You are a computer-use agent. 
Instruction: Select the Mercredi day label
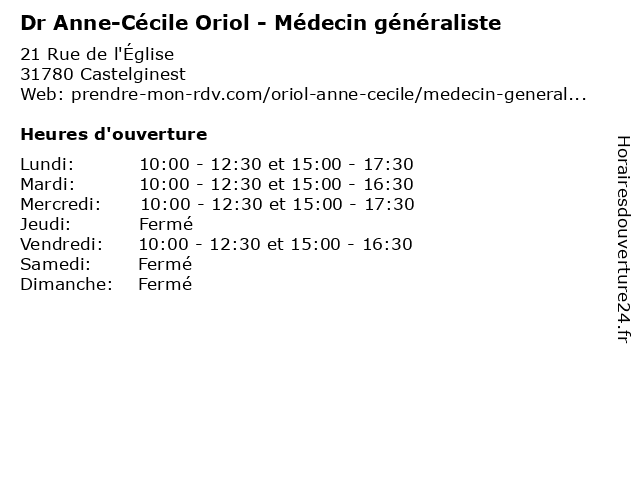[60, 204]
